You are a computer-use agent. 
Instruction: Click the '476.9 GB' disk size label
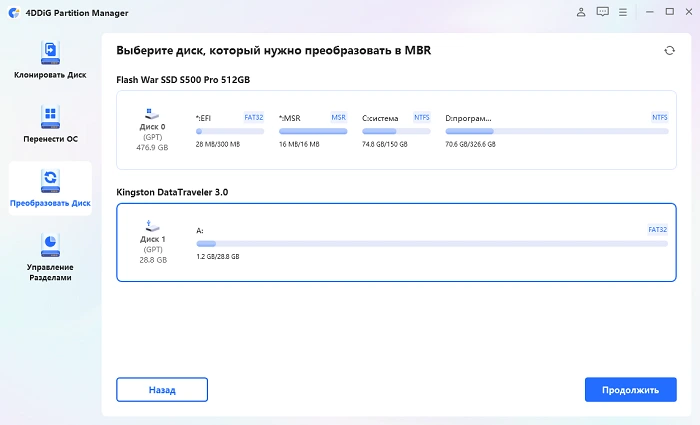click(x=152, y=147)
